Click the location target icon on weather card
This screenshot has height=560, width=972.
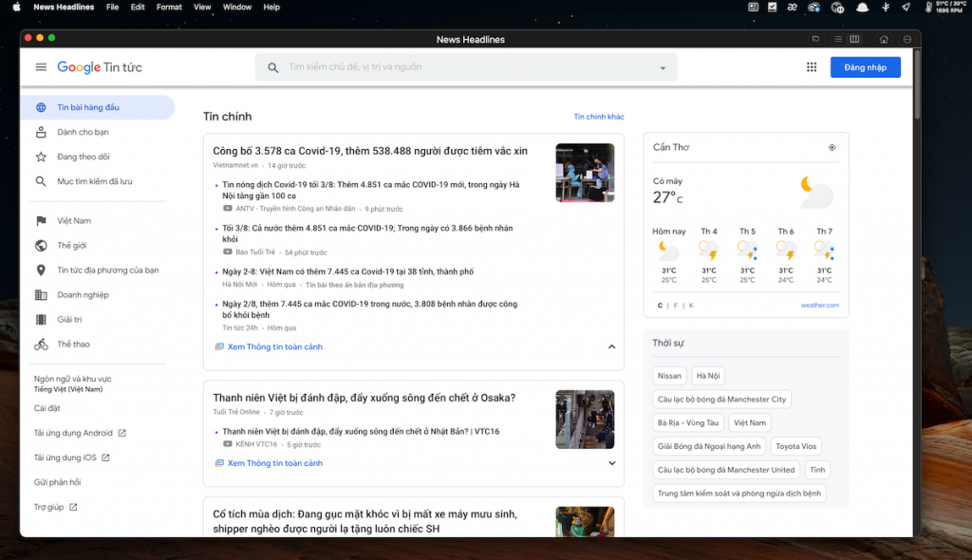832,147
